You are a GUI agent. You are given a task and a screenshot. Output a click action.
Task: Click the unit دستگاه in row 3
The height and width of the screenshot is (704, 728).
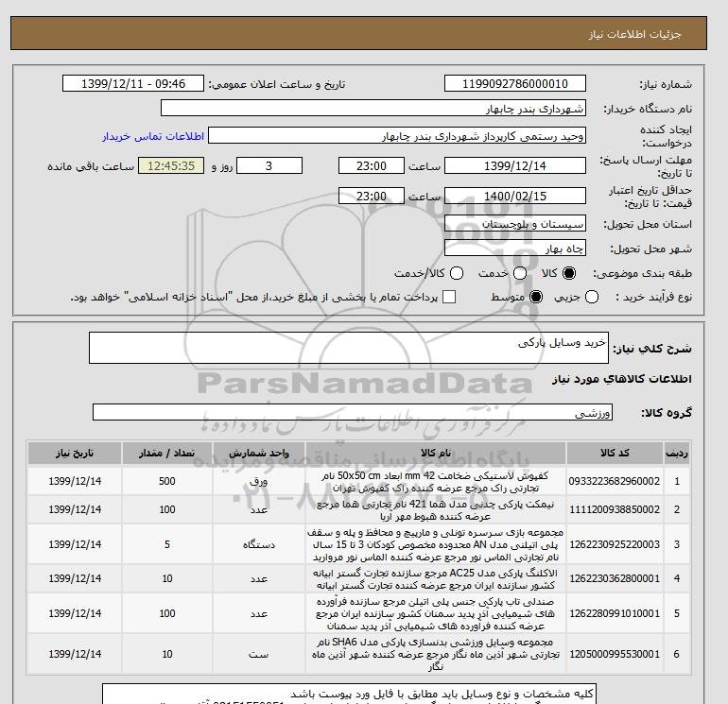(259, 544)
